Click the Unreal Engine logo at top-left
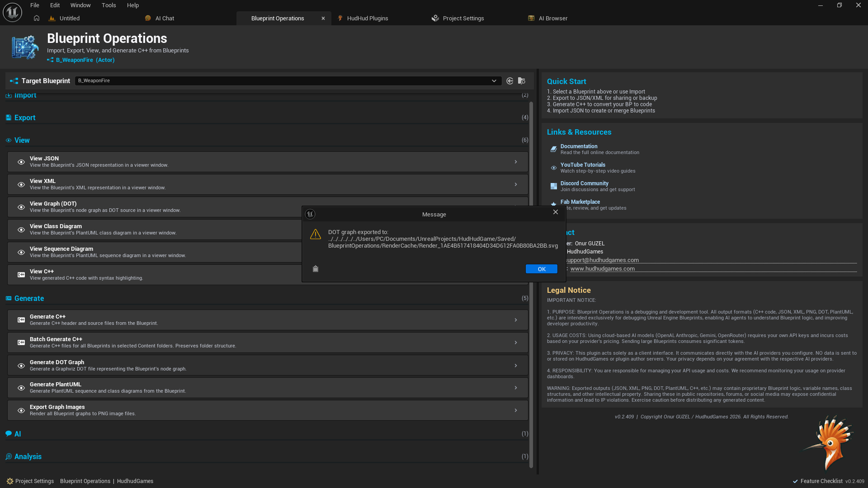The image size is (868, 488). click(12, 12)
